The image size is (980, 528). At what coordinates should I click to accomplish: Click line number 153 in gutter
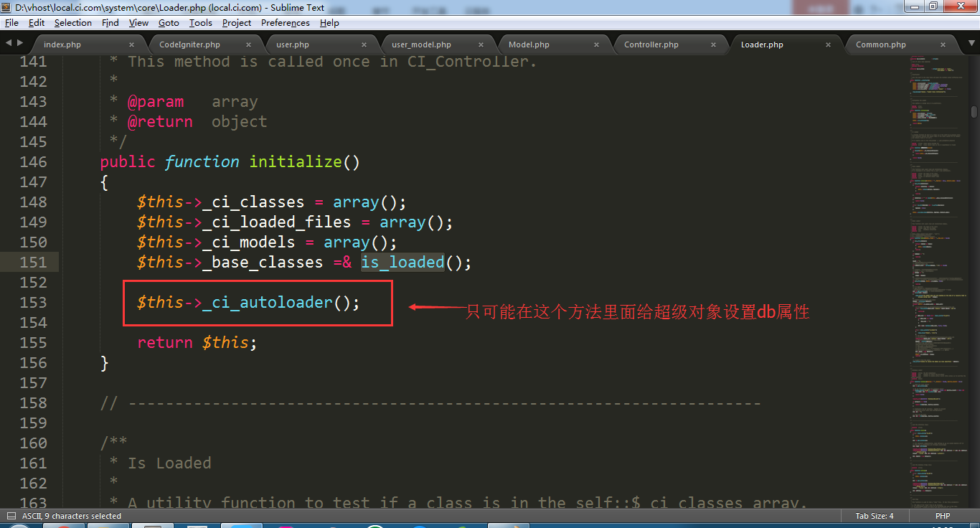pyautogui.click(x=33, y=303)
